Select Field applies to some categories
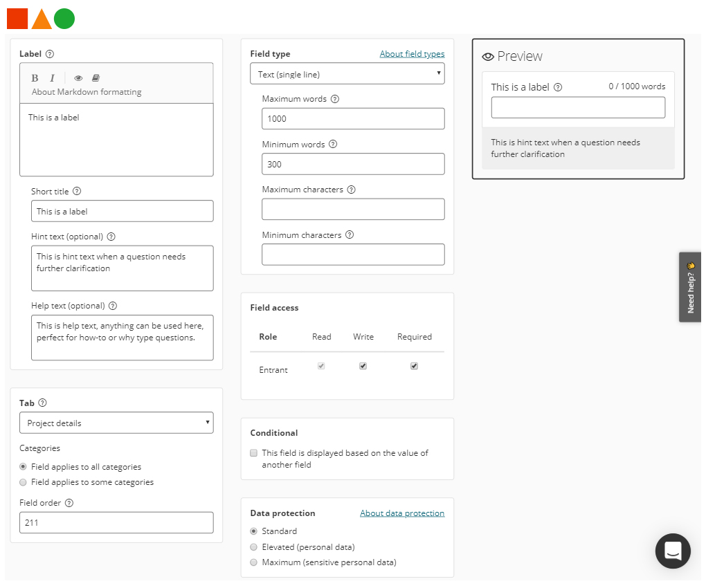 [x=24, y=482]
